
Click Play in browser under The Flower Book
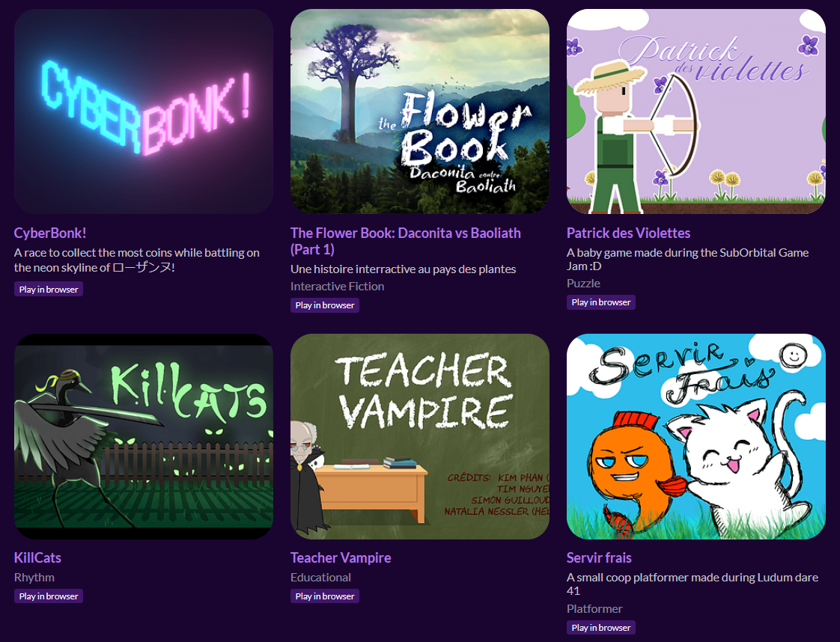click(325, 305)
